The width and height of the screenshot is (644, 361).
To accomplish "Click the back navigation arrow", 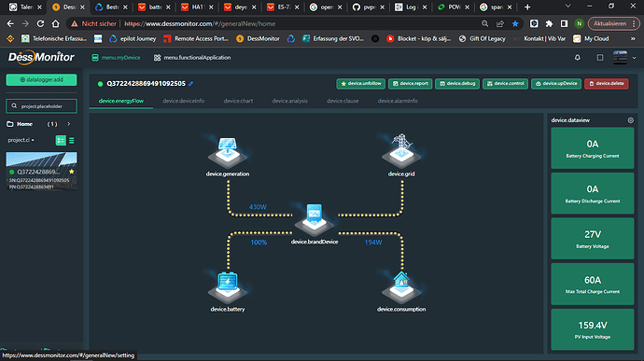I will coord(10,24).
